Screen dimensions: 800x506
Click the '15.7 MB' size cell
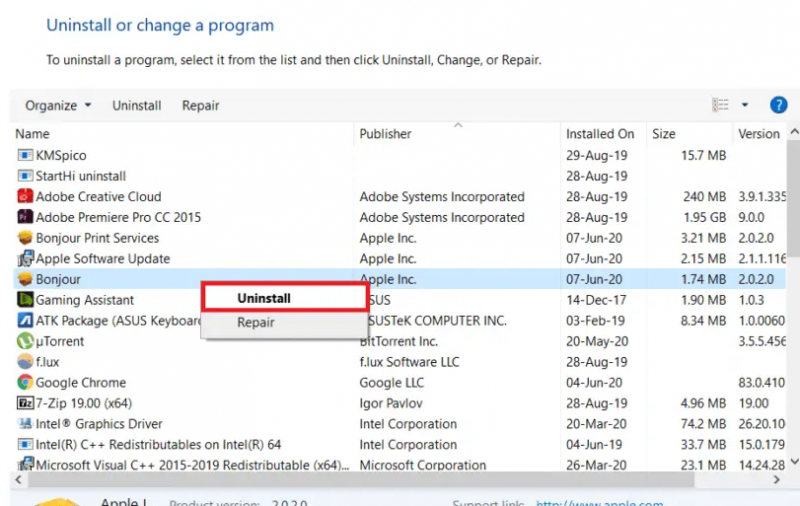click(703, 155)
